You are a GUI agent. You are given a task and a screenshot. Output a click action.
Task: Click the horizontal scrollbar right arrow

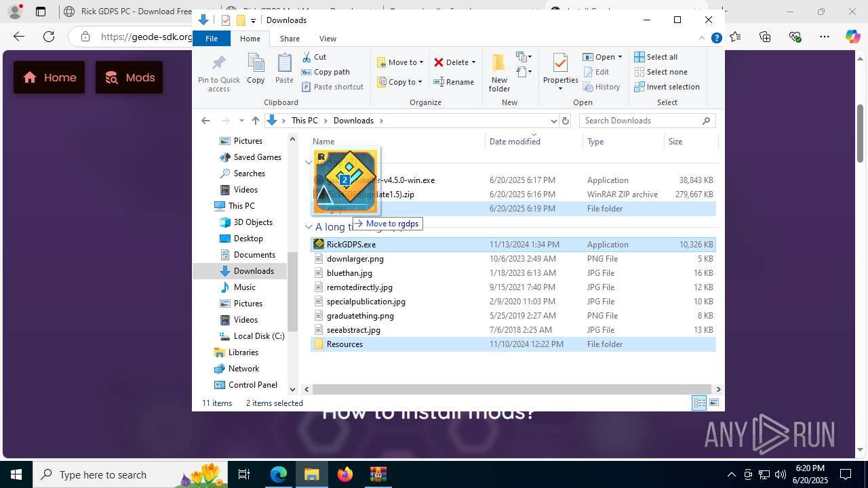point(718,389)
